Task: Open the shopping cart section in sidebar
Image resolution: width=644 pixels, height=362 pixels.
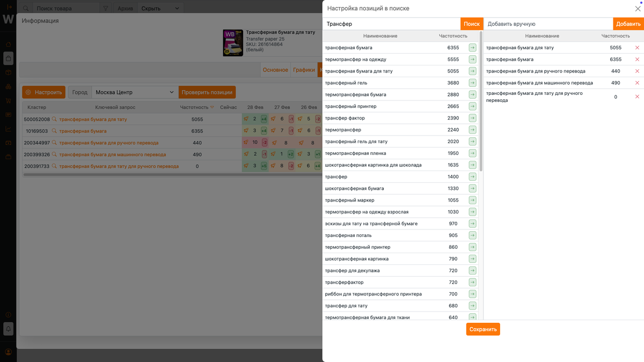Action: 8,100
